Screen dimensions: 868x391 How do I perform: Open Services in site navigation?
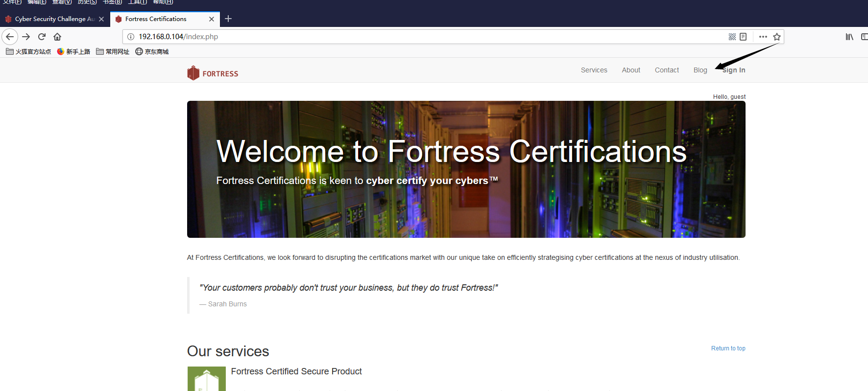(x=594, y=70)
